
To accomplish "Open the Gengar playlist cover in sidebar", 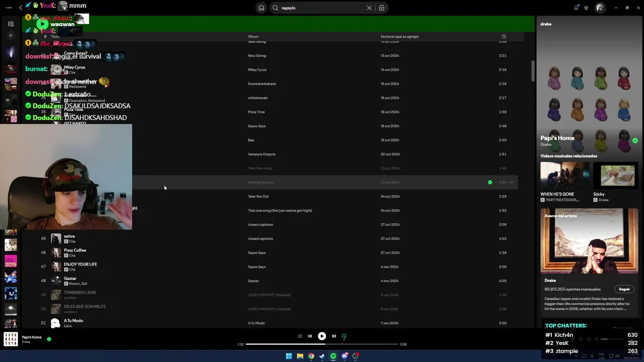I will 11,293.
